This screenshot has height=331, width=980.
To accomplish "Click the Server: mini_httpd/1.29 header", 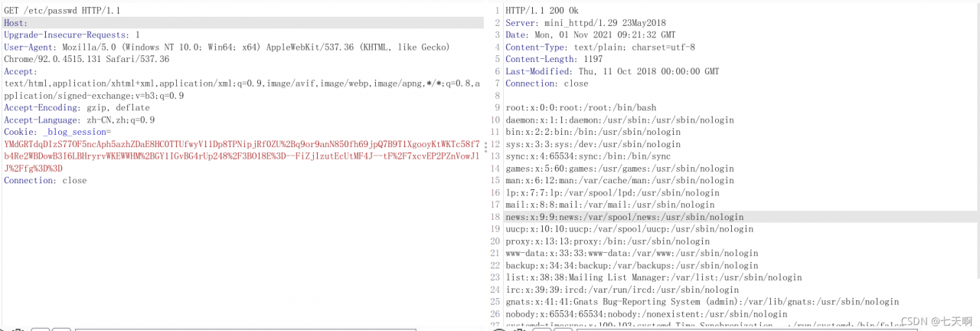I will [x=586, y=23].
